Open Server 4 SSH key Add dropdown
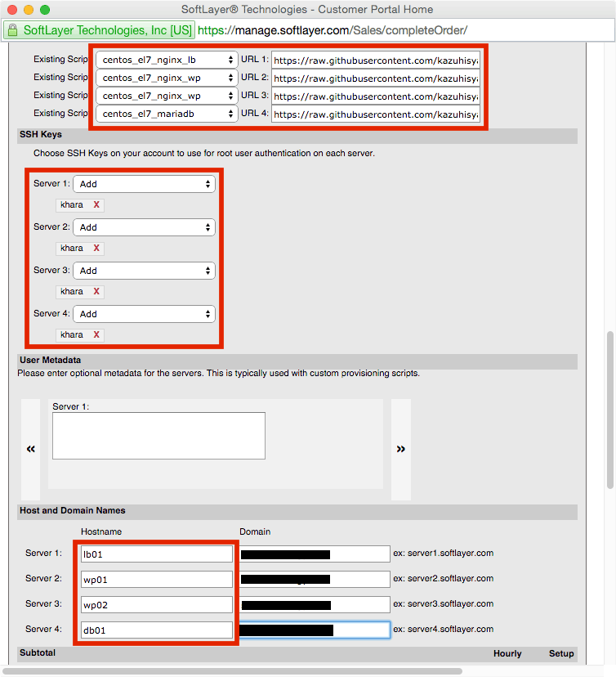The height and width of the screenshot is (677, 616). point(144,314)
